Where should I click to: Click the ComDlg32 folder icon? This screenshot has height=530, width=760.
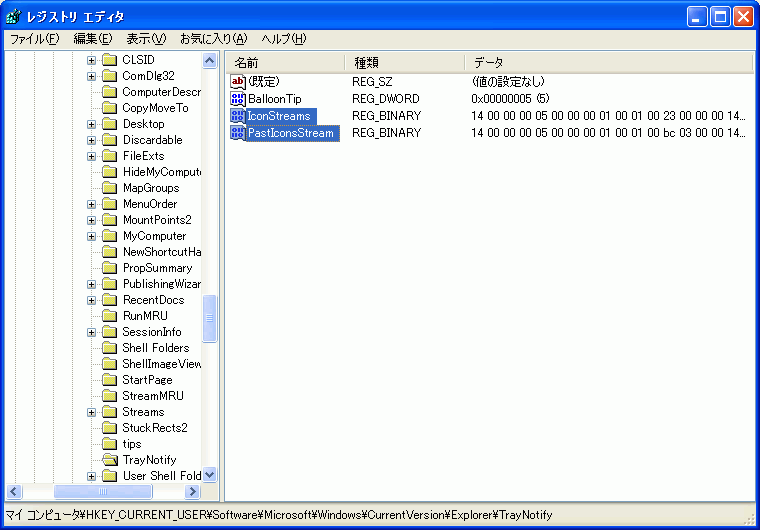coord(110,76)
